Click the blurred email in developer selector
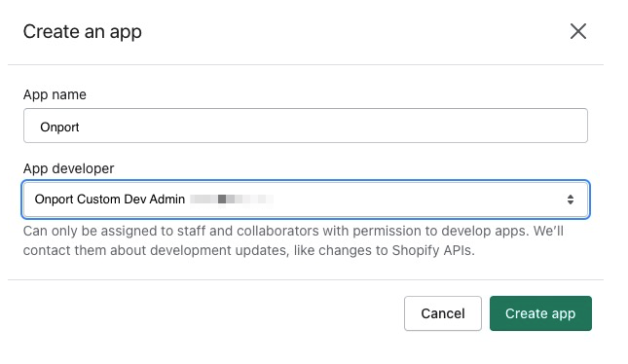Screen dimensions: 628x364 [232, 199]
